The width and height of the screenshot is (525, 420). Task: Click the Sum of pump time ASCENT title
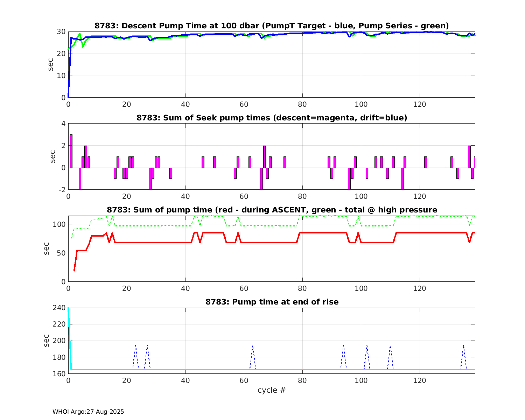[x=272, y=210]
